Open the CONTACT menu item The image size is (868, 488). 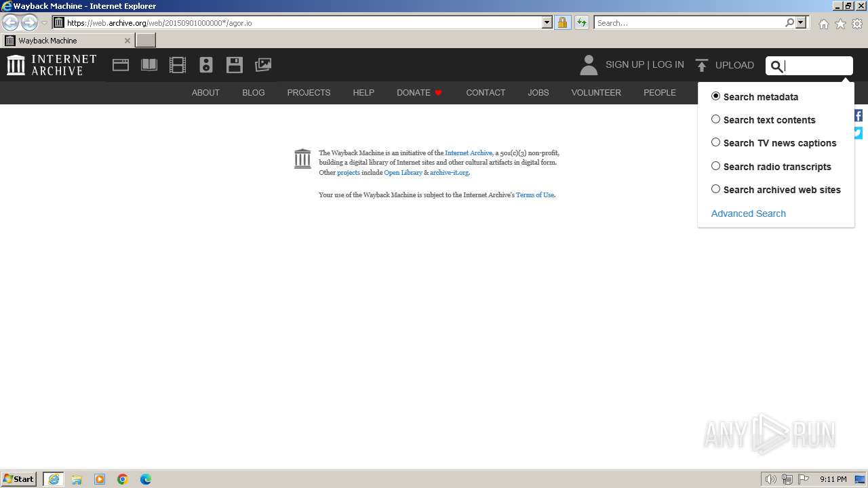(x=486, y=93)
